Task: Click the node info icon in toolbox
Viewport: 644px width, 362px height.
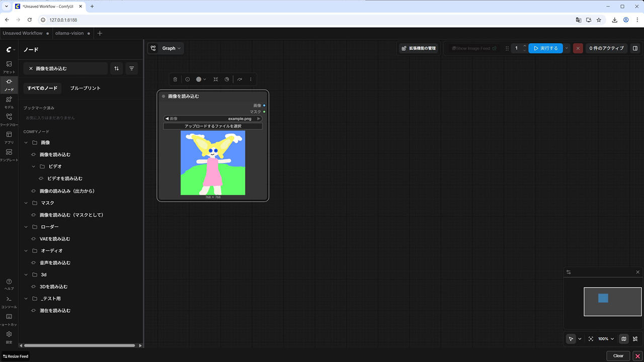Action: 188,79
